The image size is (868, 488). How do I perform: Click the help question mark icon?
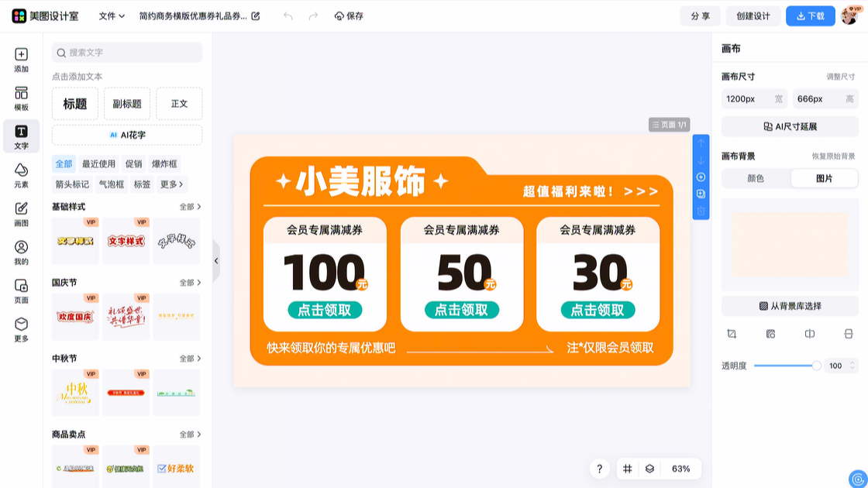coord(599,469)
